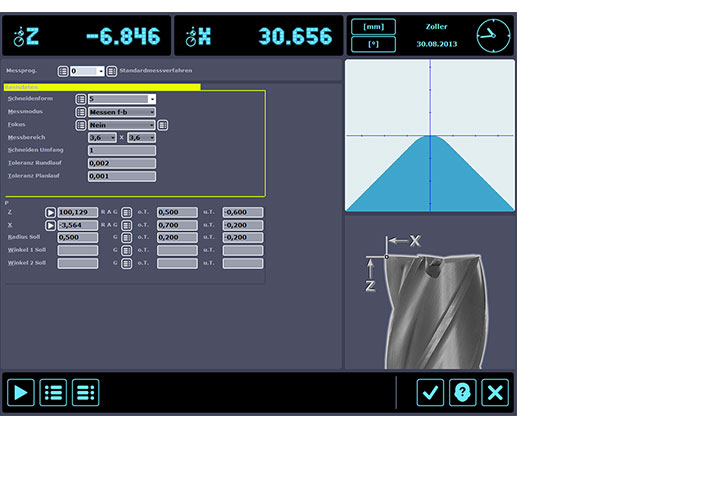Image resolution: width=725 pixels, height=480 pixels.
Task: Open first Messbereich 3,6 dropdown
Action: pos(102,137)
